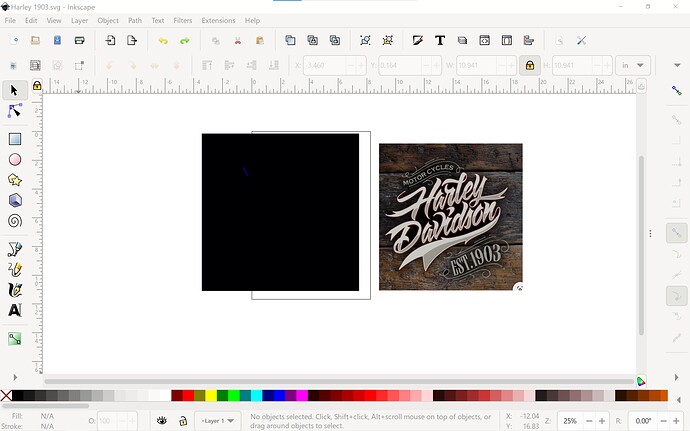The width and height of the screenshot is (690, 431).
Task: Open Fill and Stroke dialog icon
Action: [x=418, y=41]
